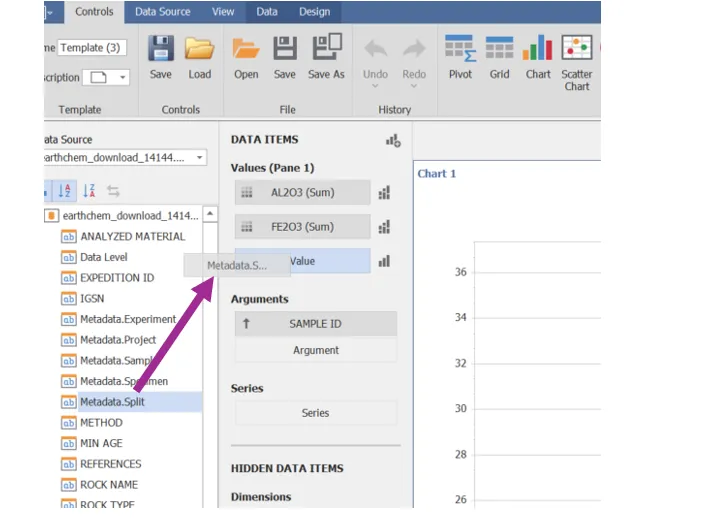Select the ANALYZED MATERIAL field
This screenshot has width=709, height=528.
coord(132,236)
